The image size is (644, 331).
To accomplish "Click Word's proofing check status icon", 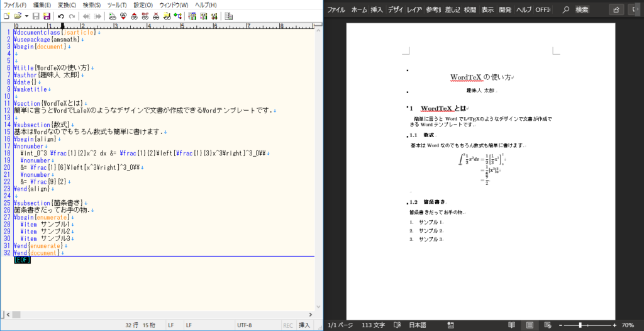I will point(397,325).
